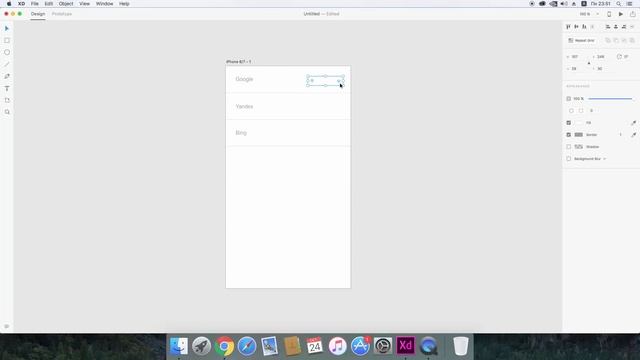Open the Shadow color swatch
This screenshot has height=360, width=640.
tap(579, 147)
